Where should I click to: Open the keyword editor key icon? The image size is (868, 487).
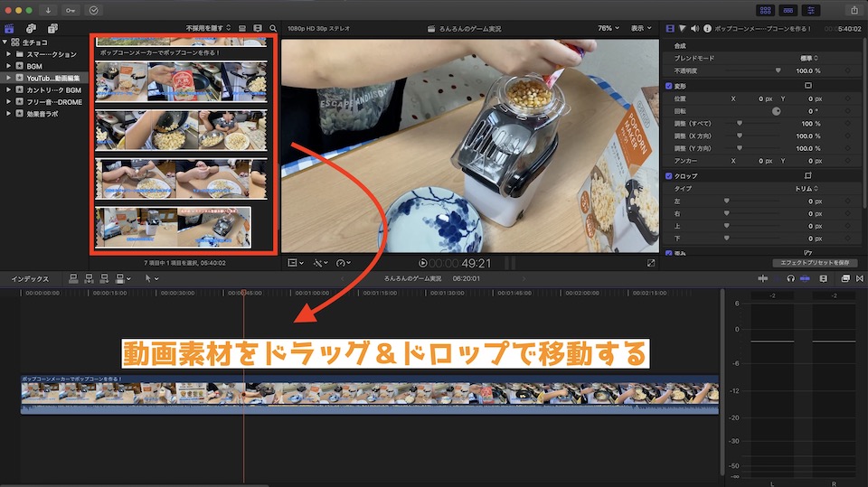(71, 10)
